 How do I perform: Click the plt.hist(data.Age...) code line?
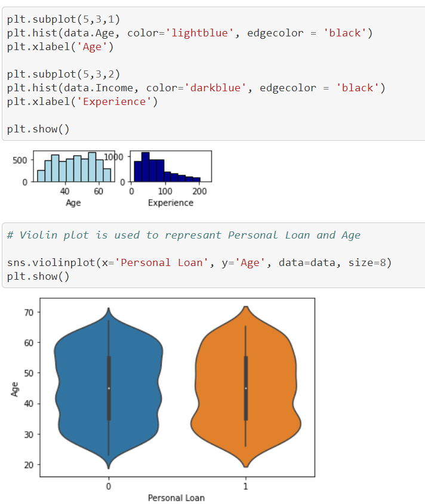189,33
